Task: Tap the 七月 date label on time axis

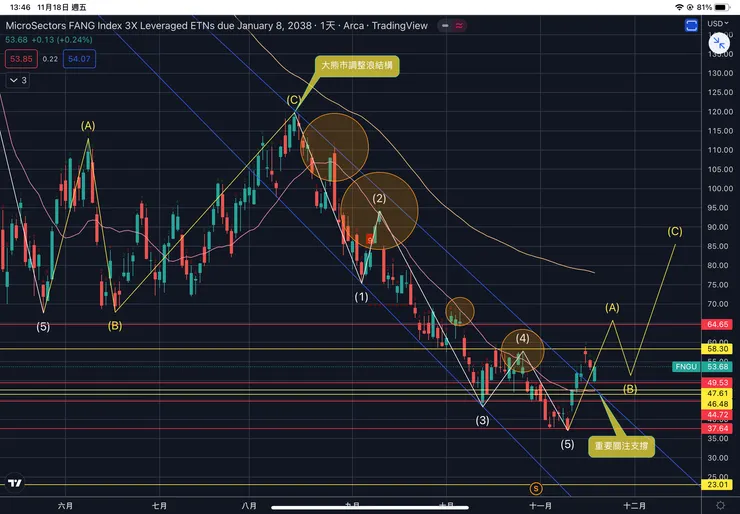Action: 160,506
